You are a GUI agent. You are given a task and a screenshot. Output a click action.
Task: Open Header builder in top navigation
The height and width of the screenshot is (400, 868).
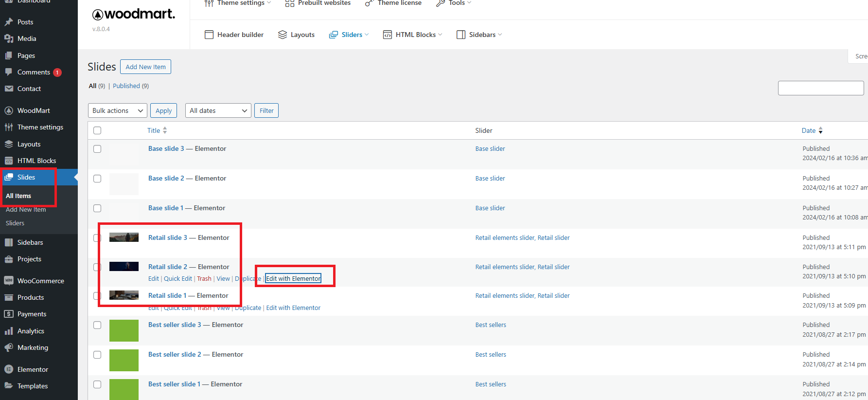click(234, 35)
